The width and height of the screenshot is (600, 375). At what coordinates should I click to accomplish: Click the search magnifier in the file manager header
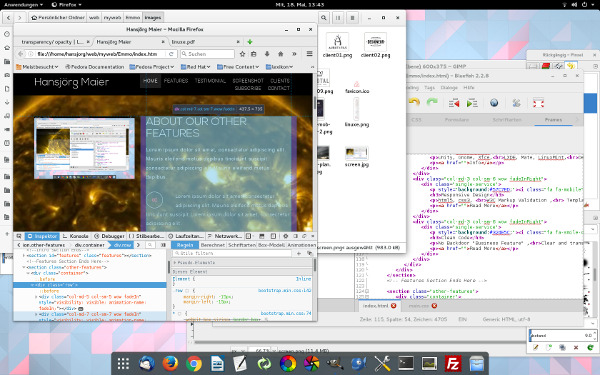click(324, 18)
